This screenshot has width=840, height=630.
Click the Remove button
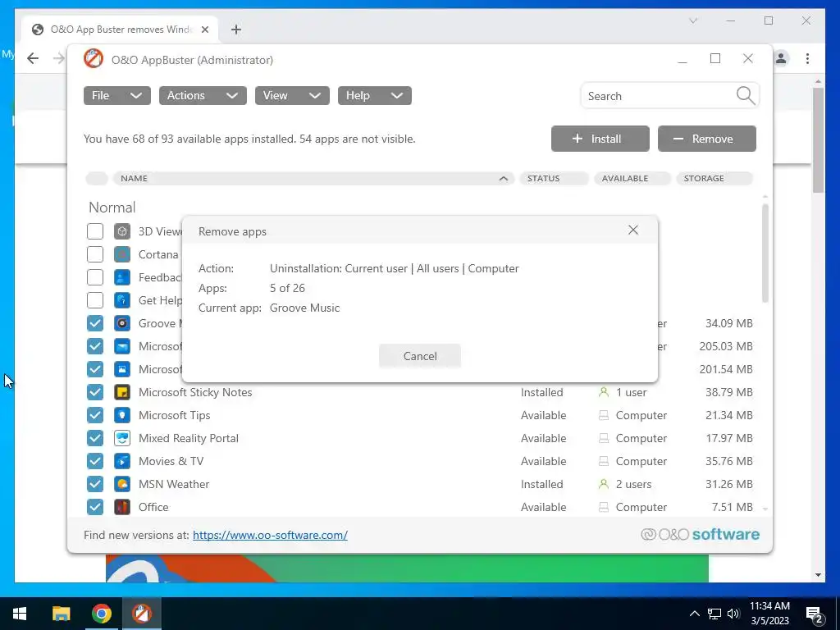[x=706, y=139]
